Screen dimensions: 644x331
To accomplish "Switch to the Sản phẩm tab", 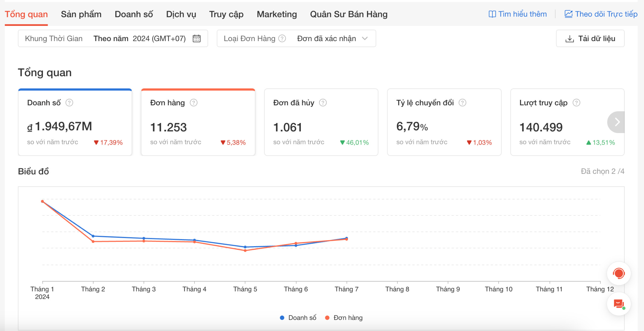I will [x=81, y=14].
